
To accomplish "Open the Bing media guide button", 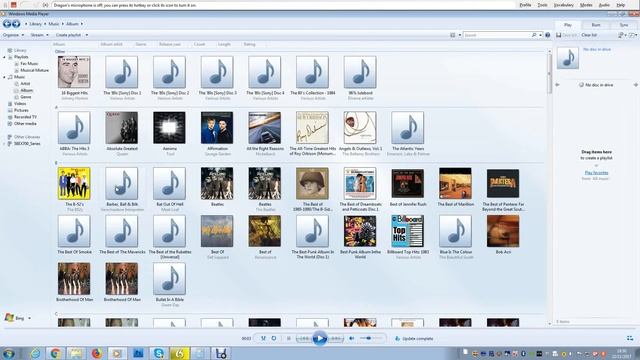I will pyautogui.click(x=17, y=318).
